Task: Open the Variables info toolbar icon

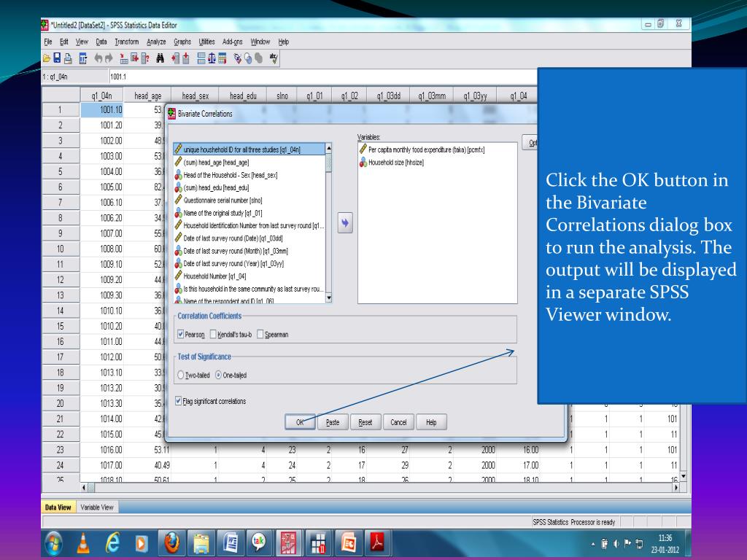Action: click(145, 58)
